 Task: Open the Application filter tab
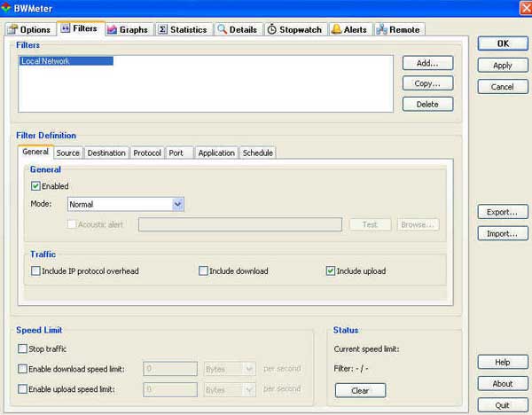point(216,153)
